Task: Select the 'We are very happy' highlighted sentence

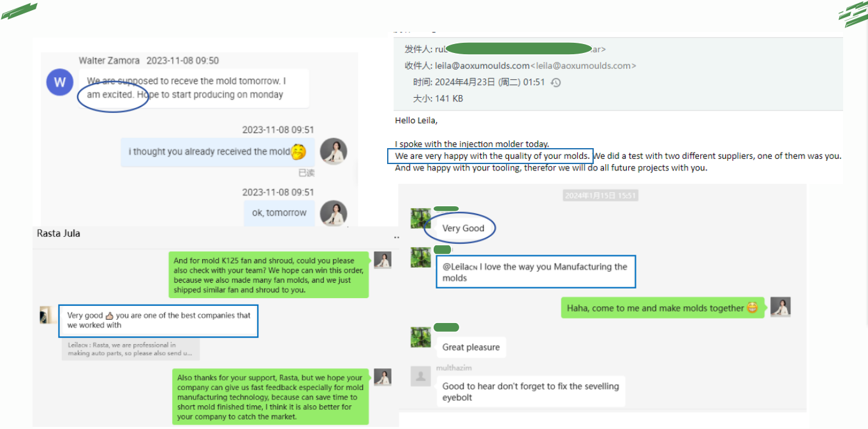Action: (490, 156)
